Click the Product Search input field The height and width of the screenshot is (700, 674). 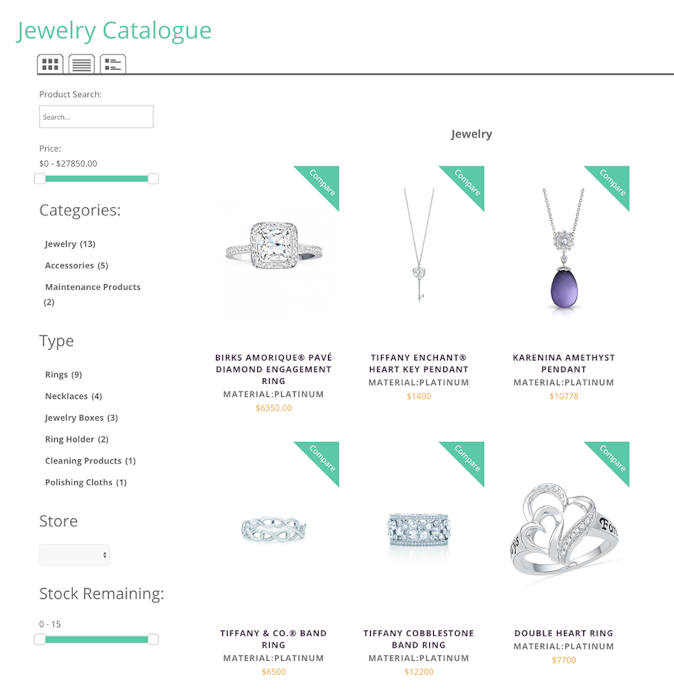click(x=96, y=117)
